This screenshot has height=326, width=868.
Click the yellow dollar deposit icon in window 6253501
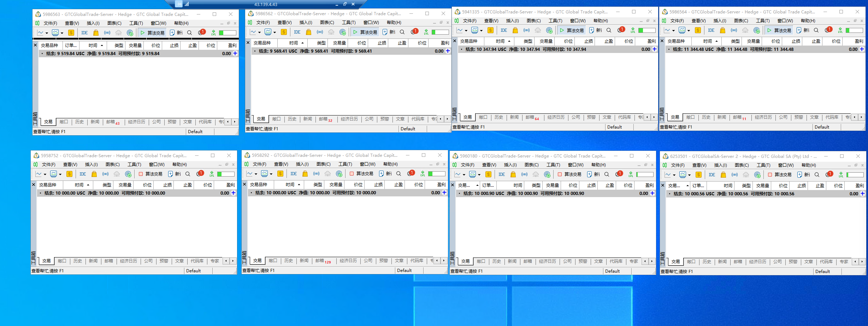point(698,174)
